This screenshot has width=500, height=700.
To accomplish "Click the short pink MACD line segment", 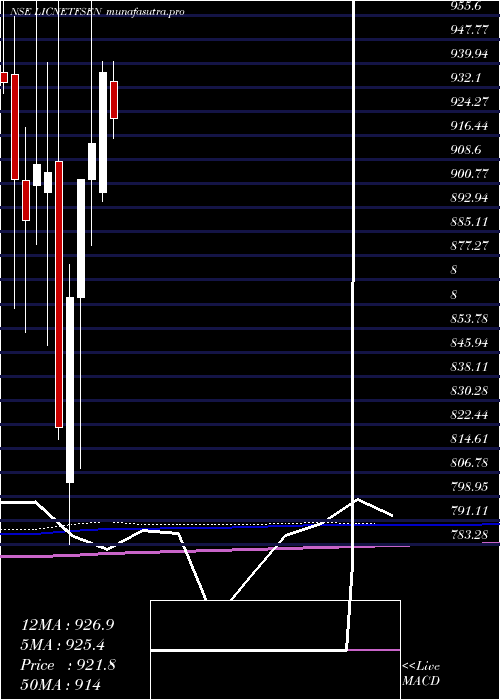I will point(374,650).
